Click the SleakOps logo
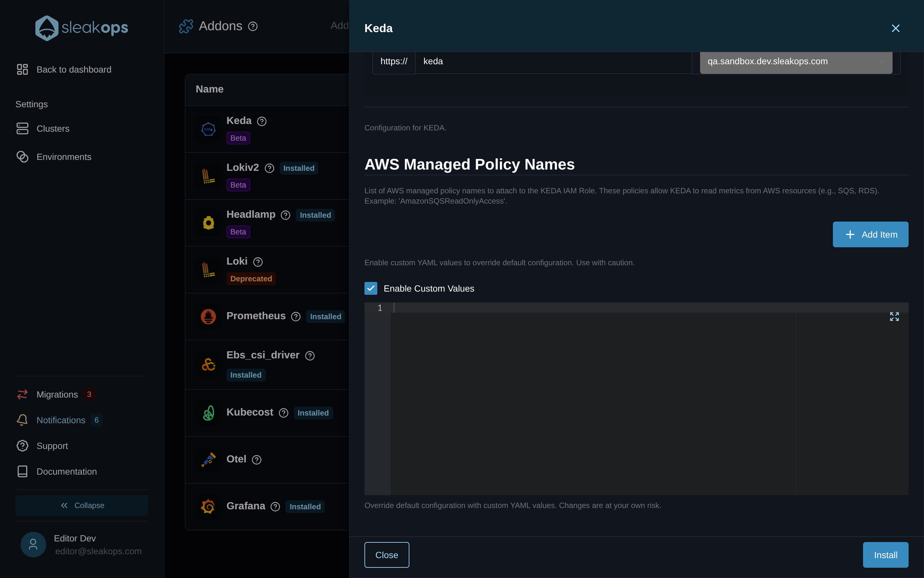This screenshot has width=924, height=578. coord(82,28)
